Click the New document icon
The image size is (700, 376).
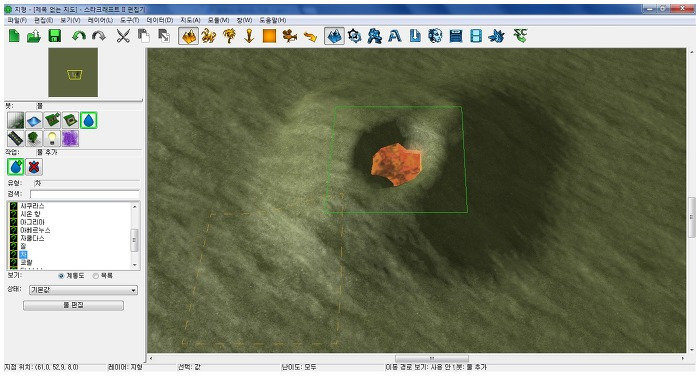[x=14, y=36]
